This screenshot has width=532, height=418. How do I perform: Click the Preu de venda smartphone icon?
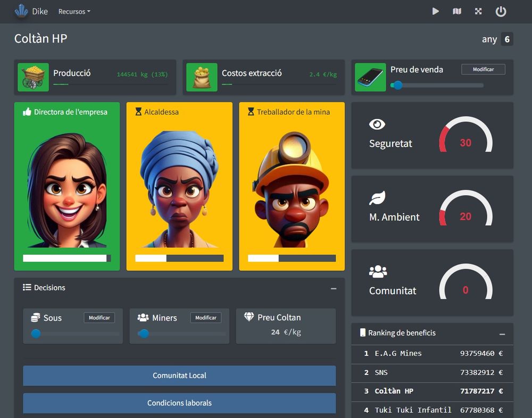[x=370, y=77]
